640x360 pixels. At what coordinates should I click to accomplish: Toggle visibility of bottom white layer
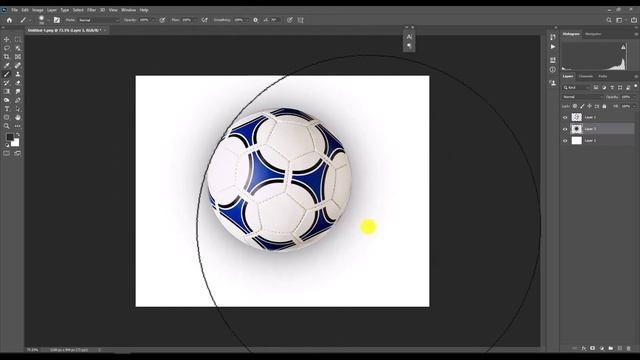point(565,141)
